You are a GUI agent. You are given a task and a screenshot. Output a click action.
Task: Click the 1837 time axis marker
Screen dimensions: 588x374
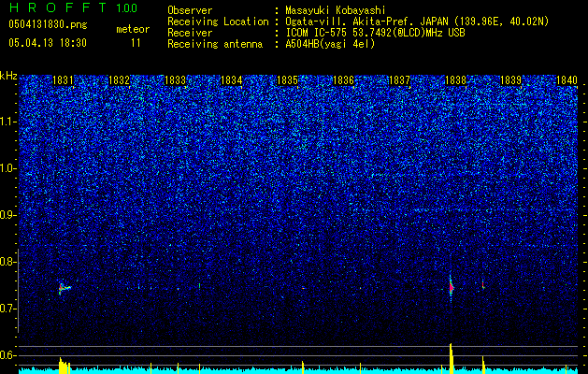point(399,80)
